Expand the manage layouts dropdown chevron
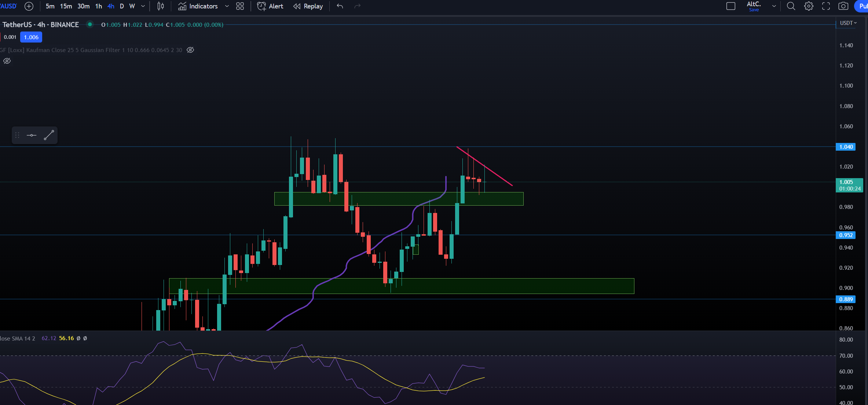 pyautogui.click(x=774, y=6)
